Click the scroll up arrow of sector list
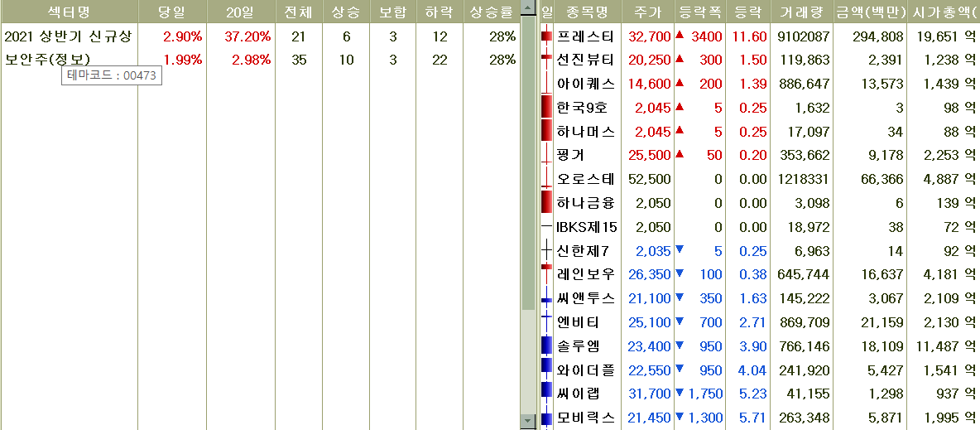980x430 pixels. [528, 7]
